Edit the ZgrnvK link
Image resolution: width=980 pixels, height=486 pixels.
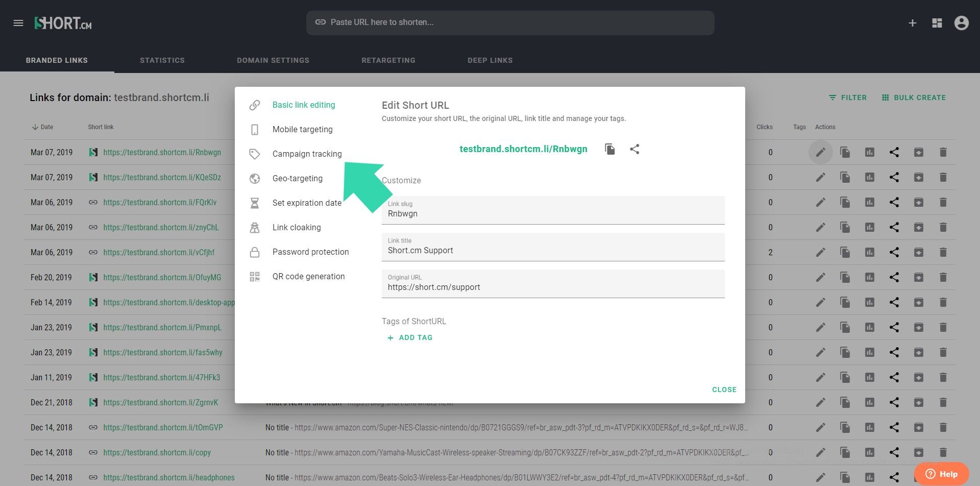pos(821,402)
